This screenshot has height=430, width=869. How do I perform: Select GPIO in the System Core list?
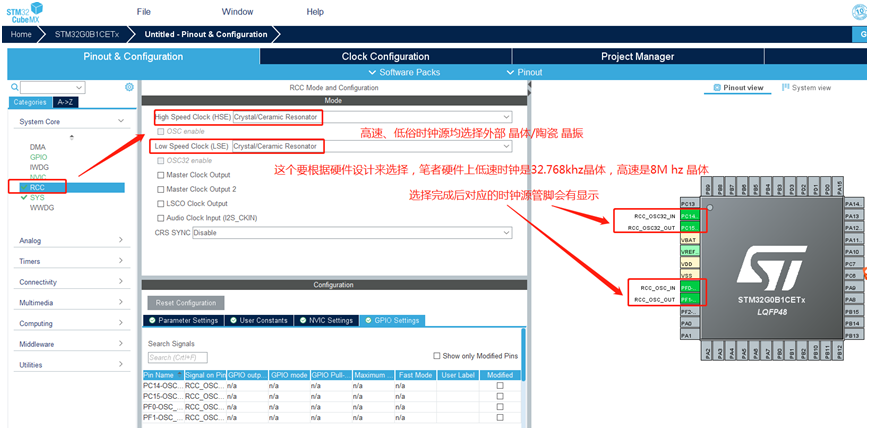(x=39, y=157)
